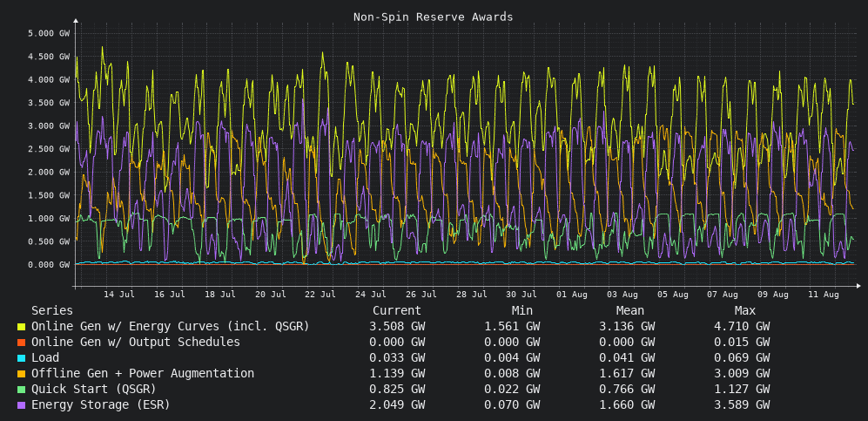This screenshot has width=868, height=421.
Task: Click the 3.136 GW mean value
Action: tap(627, 327)
